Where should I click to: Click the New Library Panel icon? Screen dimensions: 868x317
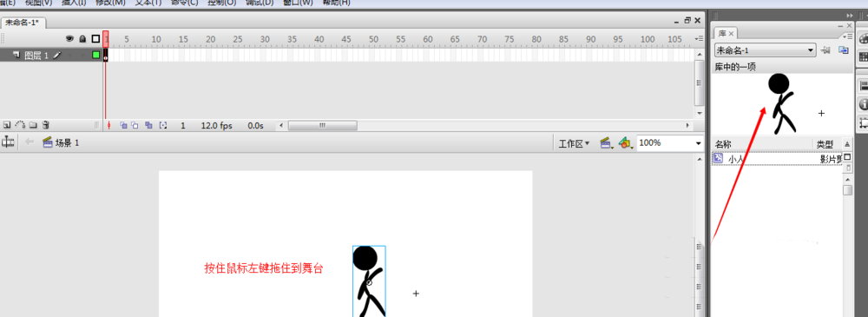click(x=844, y=50)
